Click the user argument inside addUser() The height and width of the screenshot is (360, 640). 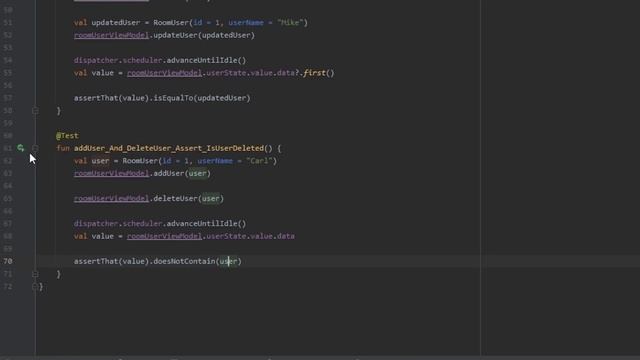[198, 173]
